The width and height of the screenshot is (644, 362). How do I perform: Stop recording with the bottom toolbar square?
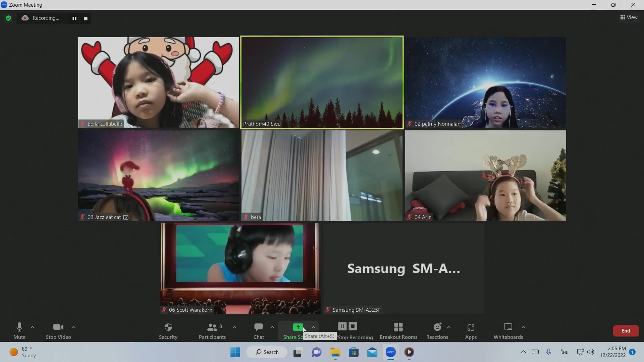tap(353, 326)
